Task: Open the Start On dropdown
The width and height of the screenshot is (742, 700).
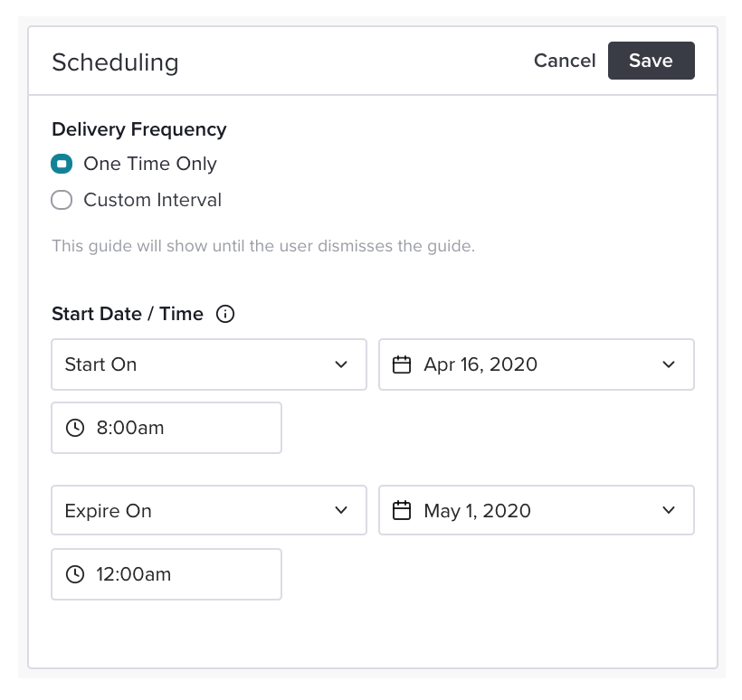Action: click(209, 364)
